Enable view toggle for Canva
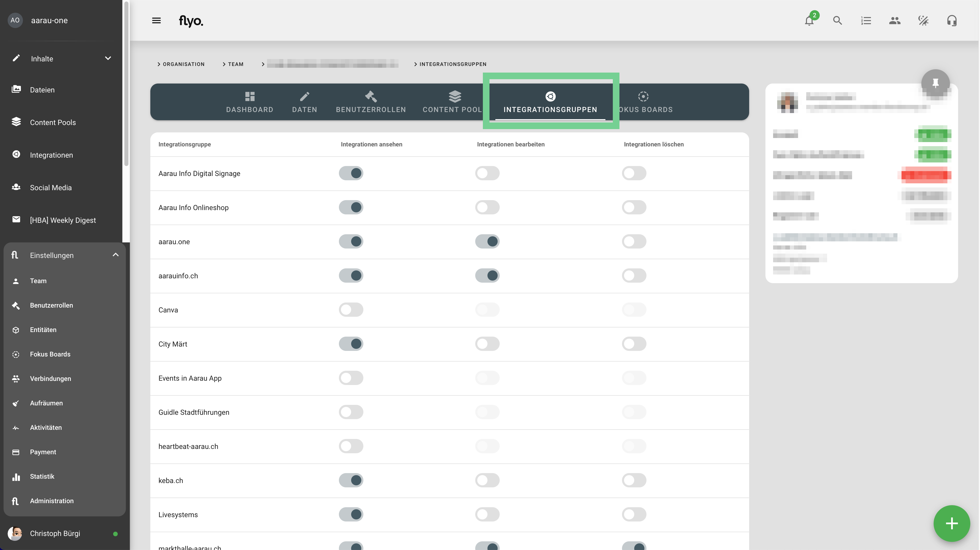Viewport: 980px width, 550px height. tap(351, 310)
